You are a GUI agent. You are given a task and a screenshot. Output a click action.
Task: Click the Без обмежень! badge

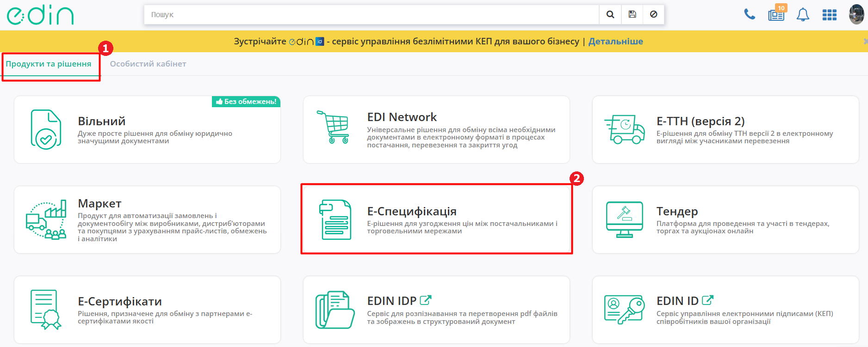click(246, 102)
